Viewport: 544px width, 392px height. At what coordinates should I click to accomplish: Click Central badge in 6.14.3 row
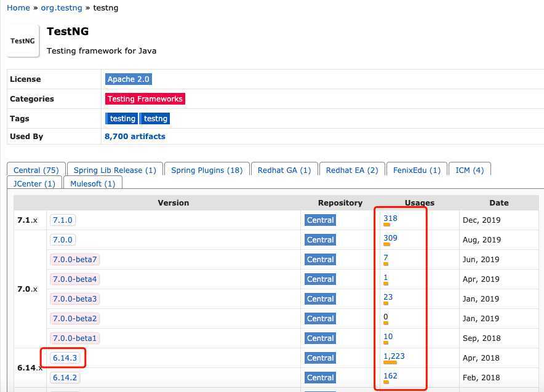320,358
